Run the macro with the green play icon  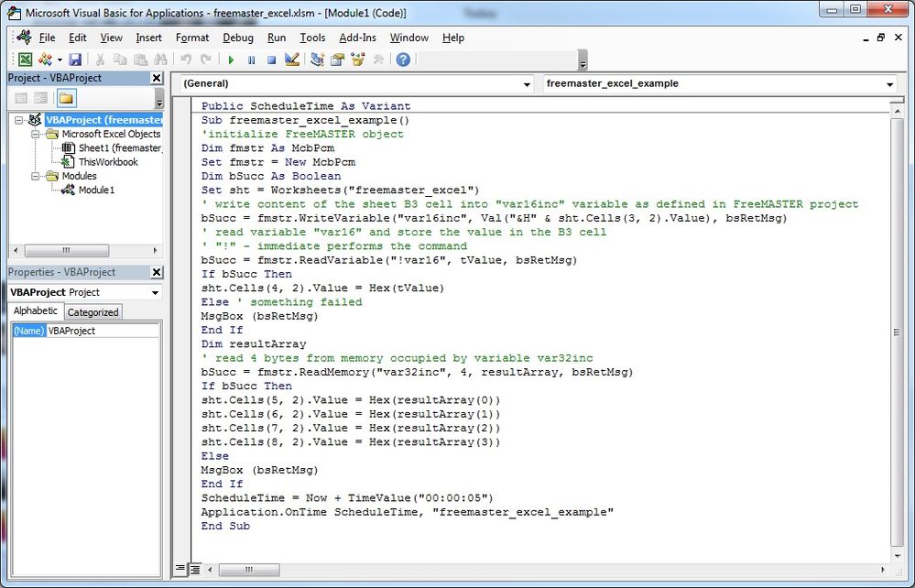[231, 60]
